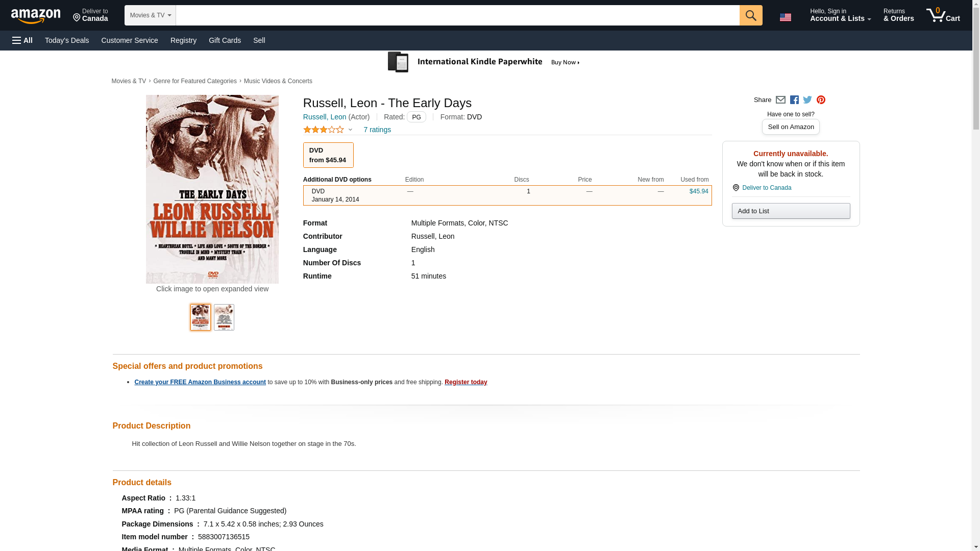
Task: Open the All hamburger menu
Action: click(x=22, y=40)
